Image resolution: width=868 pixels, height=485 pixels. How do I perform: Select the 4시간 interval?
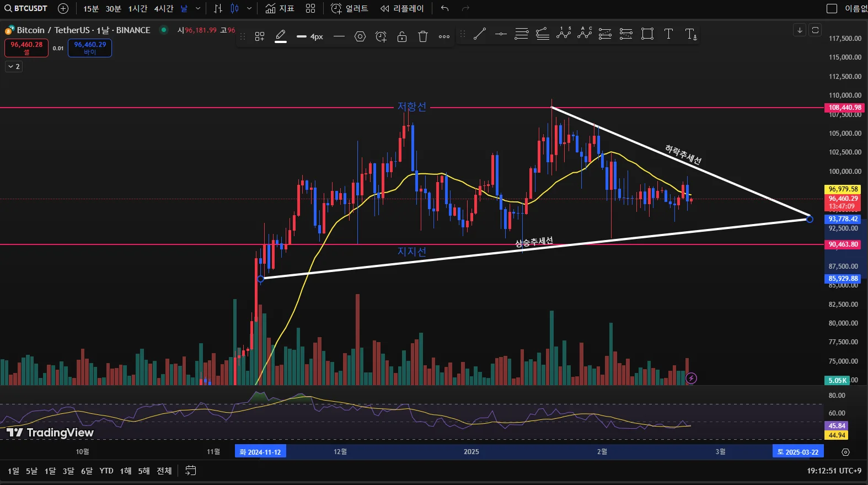pyautogui.click(x=164, y=8)
